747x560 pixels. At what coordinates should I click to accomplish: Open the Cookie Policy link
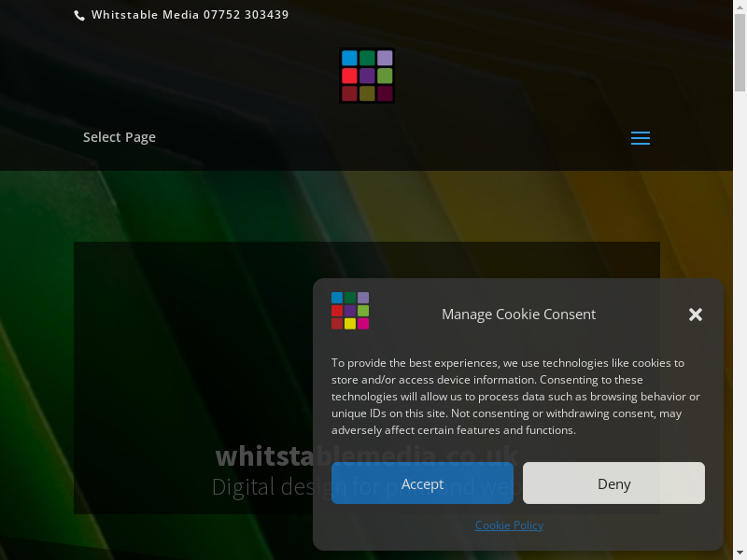(509, 525)
